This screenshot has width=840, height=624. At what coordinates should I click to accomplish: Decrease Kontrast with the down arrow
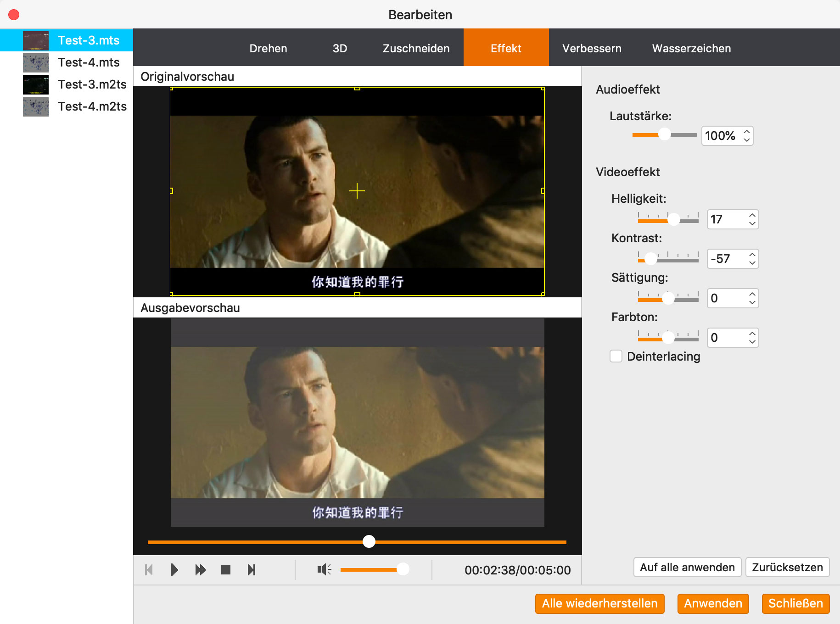(752, 263)
